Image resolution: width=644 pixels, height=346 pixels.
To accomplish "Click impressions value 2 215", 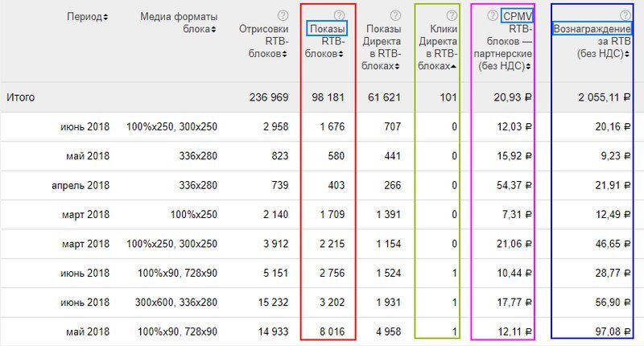I will (332, 244).
